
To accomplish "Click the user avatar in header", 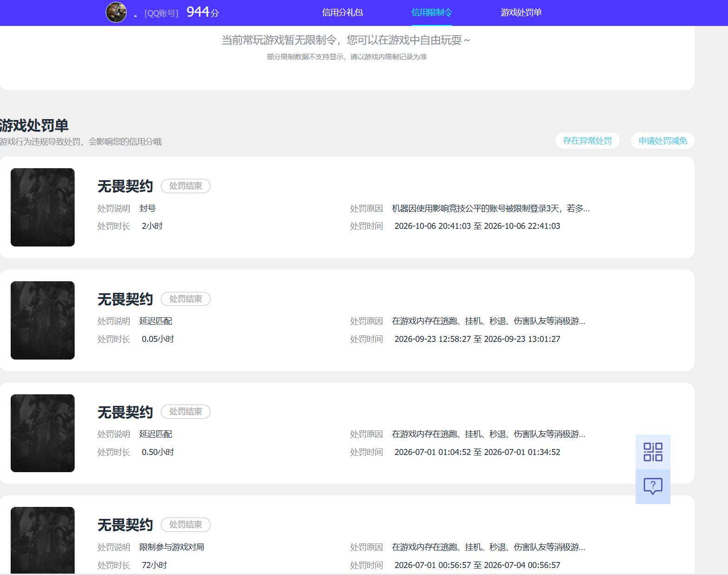I will pos(116,12).
